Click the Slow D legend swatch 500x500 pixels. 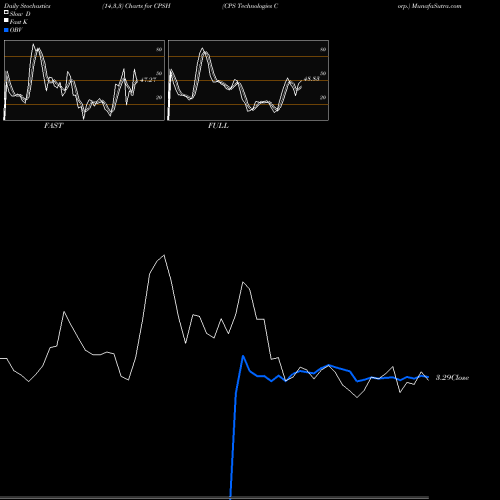coord(6,13)
